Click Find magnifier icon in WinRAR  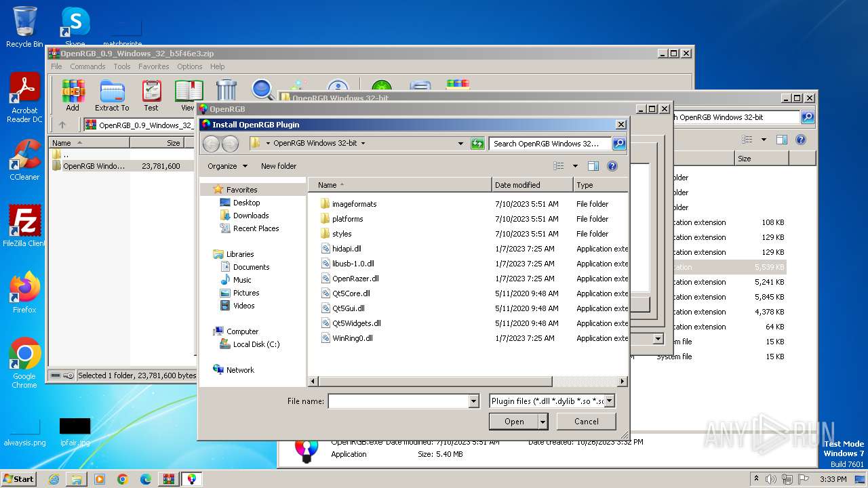(x=262, y=90)
